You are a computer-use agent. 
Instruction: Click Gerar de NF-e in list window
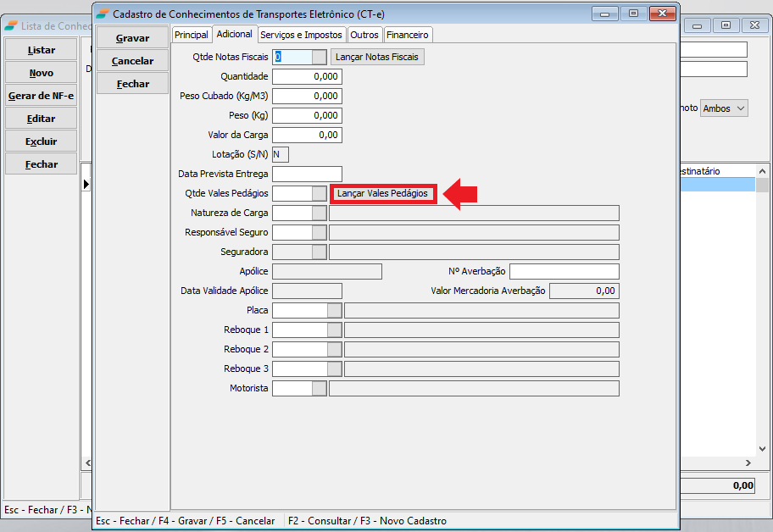point(41,96)
